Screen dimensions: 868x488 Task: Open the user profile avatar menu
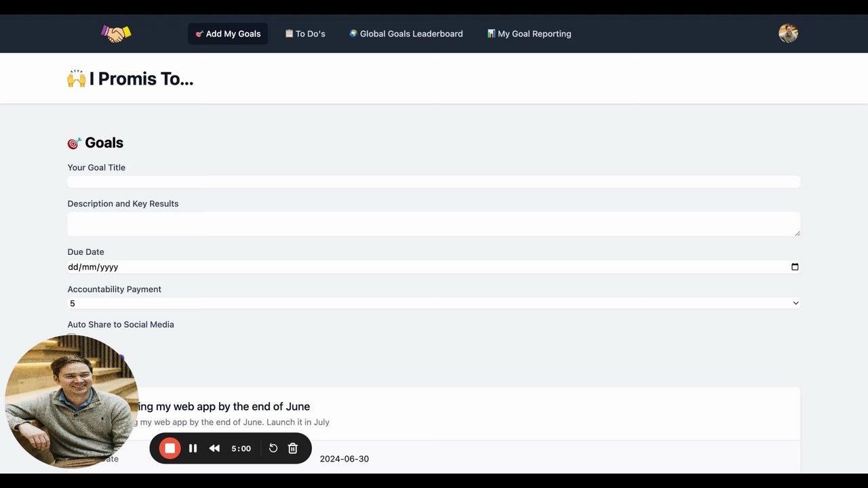(x=788, y=33)
